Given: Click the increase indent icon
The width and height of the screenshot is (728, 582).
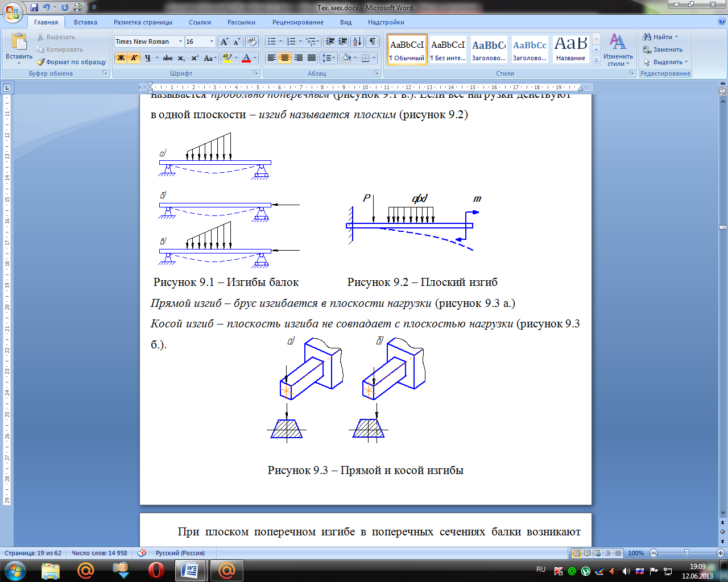Looking at the screenshot, I should [342, 41].
